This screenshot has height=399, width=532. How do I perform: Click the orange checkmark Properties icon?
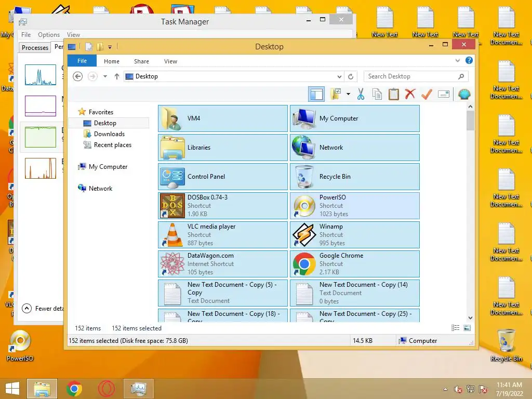[427, 94]
